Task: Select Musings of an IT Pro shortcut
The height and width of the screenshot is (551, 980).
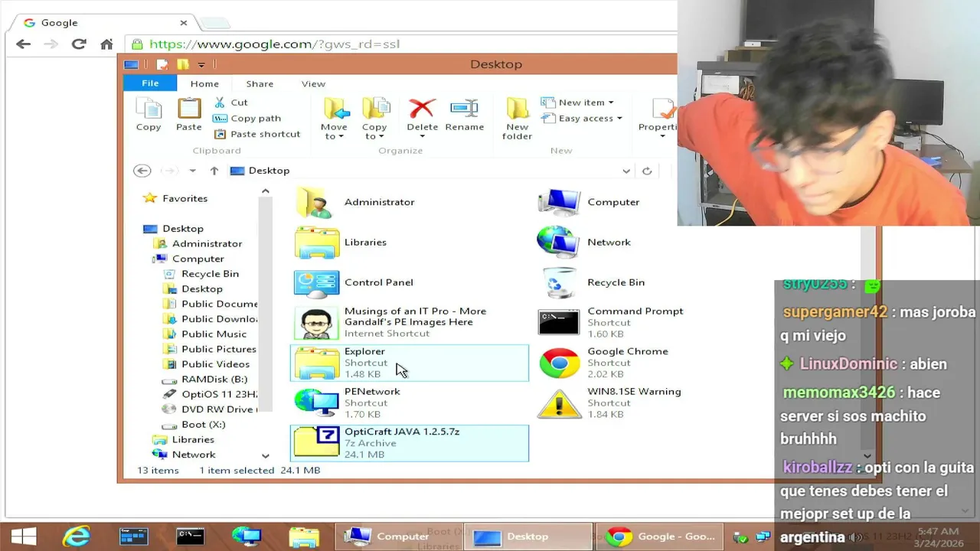Action: coord(409,322)
